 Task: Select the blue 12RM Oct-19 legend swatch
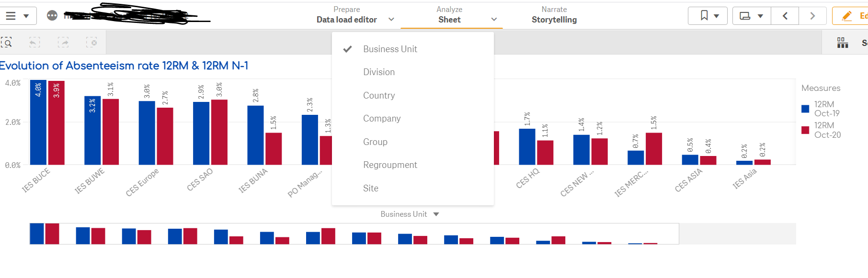tap(805, 108)
